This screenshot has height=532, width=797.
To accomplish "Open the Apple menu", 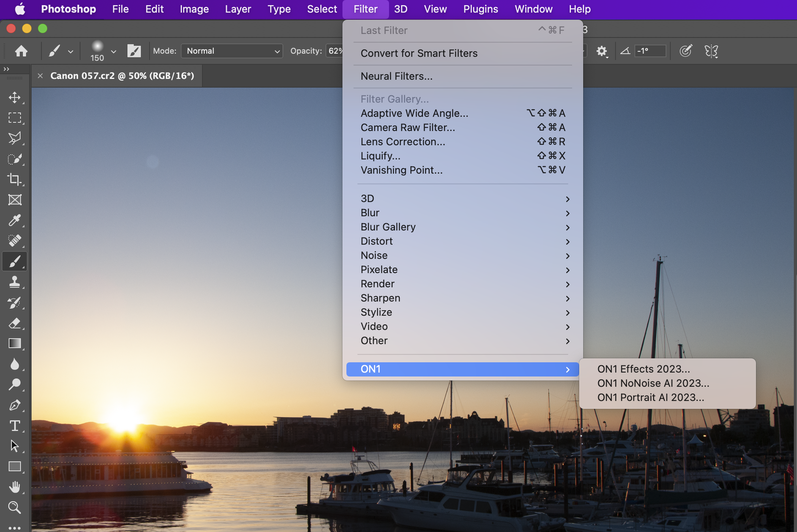I will pos(20,9).
